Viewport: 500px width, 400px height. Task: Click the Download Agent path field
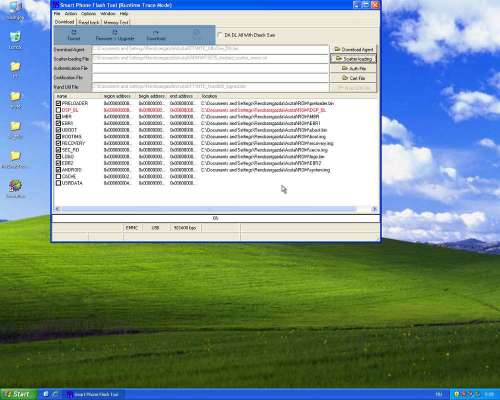(210, 49)
